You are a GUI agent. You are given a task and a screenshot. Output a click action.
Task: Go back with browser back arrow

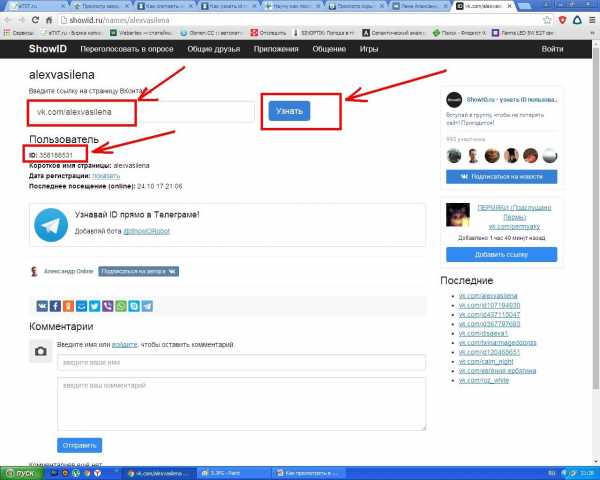8,20
